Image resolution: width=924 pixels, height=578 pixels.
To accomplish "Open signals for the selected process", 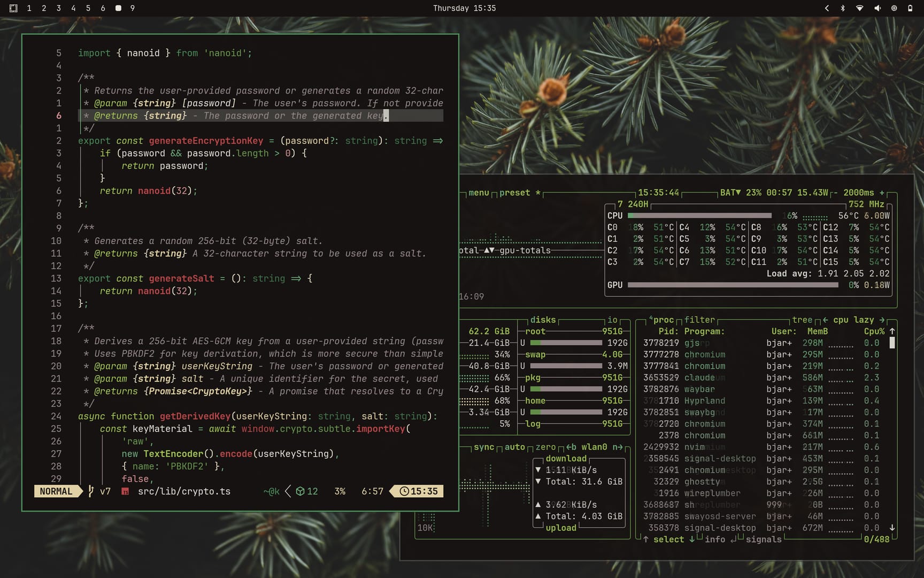I will click(763, 539).
